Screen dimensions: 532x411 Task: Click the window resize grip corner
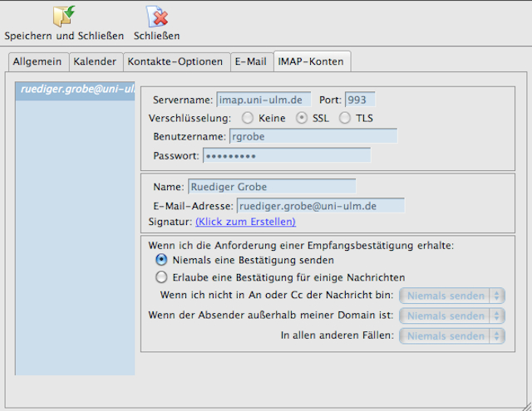(527, 406)
